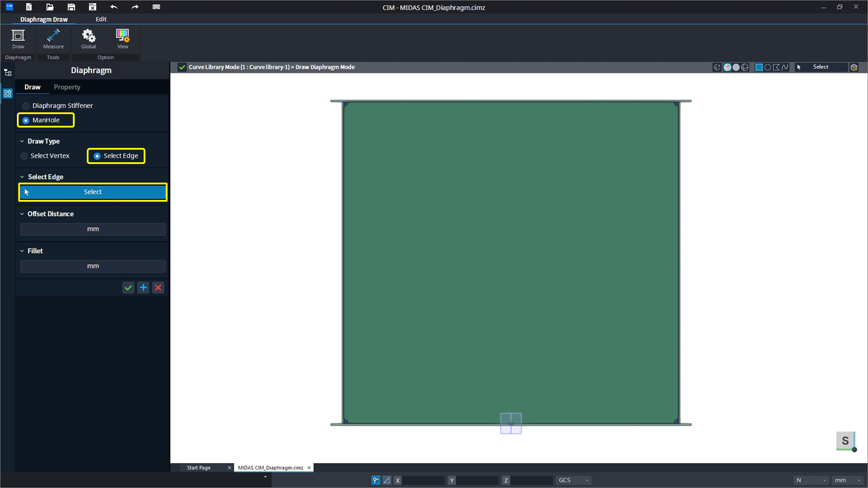Click the blue Select button under Select Edge

tap(93, 192)
